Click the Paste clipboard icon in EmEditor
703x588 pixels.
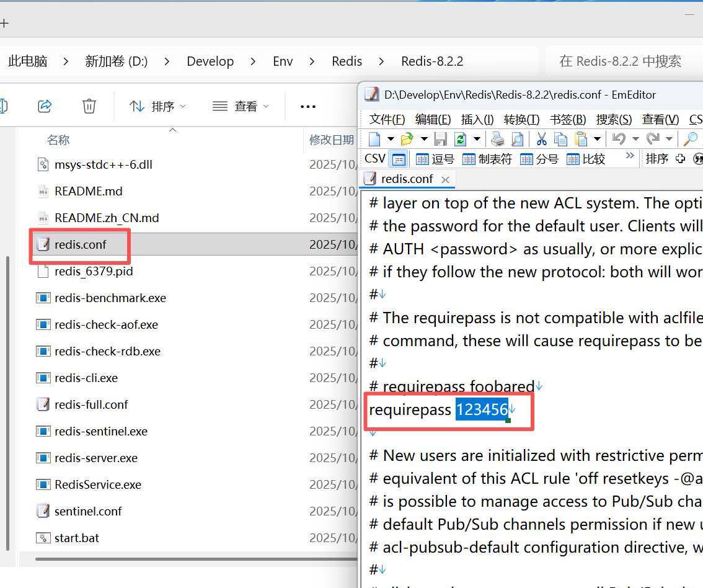click(x=581, y=139)
